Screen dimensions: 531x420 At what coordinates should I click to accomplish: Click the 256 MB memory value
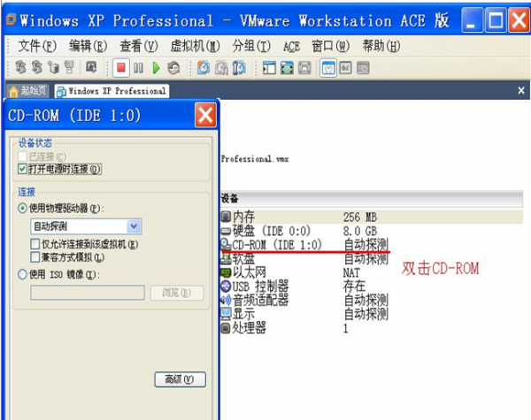point(359,217)
